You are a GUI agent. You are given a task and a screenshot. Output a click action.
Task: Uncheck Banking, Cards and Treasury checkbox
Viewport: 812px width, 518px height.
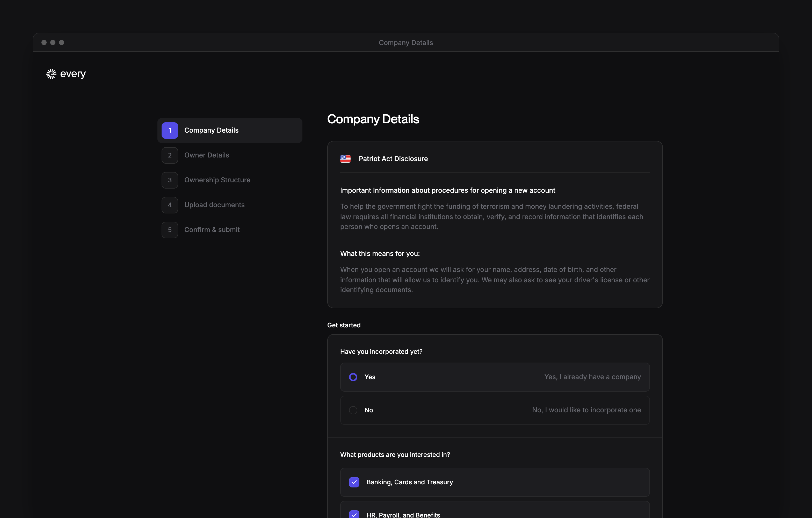coord(354,482)
